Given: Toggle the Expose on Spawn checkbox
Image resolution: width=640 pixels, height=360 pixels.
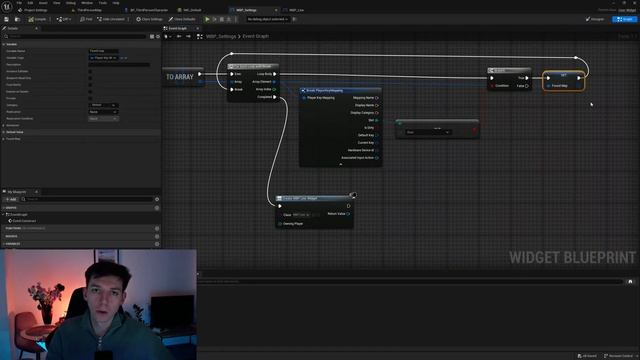Looking at the screenshot, I should [x=90, y=91].
